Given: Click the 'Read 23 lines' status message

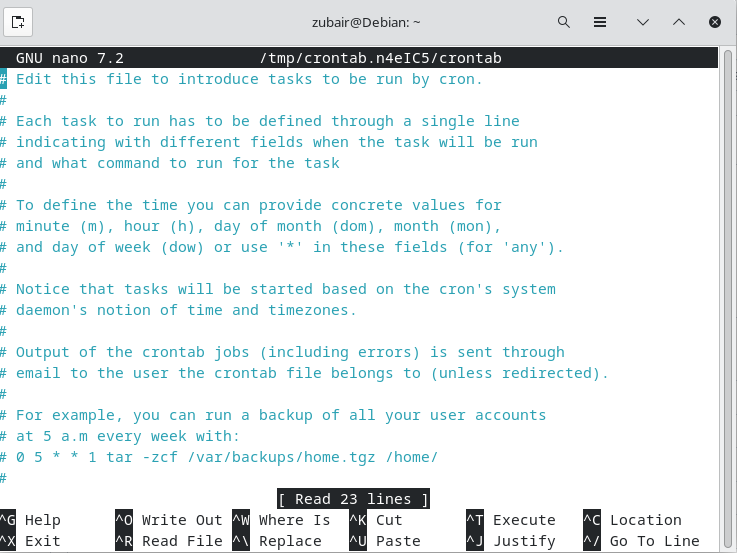Looking at the screenshot, I should click(353, 499).
